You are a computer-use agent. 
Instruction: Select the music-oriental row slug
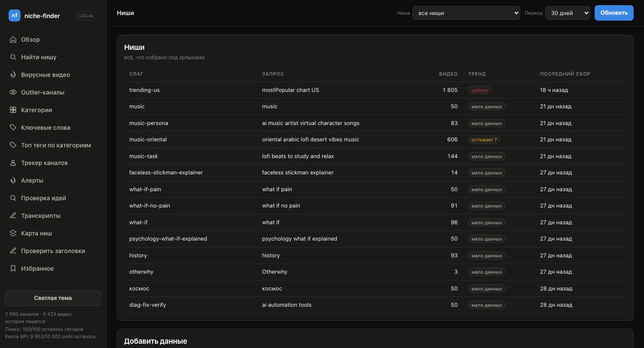point(148,140)
